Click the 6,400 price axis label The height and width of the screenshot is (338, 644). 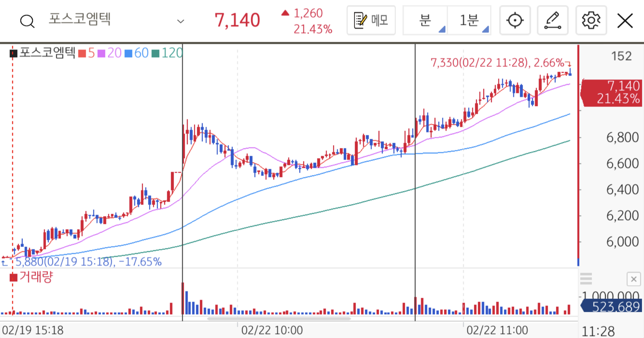[x=622, y=189]
